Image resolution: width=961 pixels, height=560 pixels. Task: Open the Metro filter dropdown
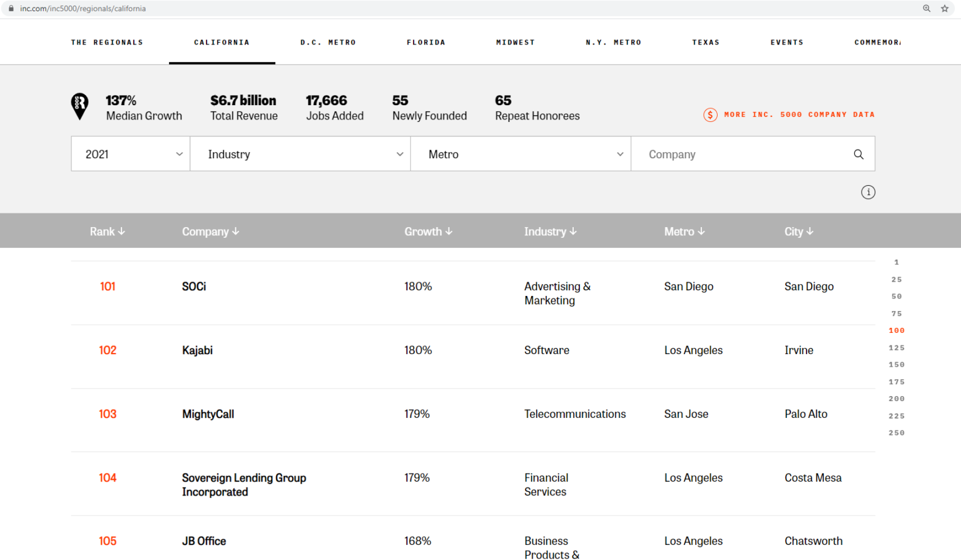coord(521,153)
